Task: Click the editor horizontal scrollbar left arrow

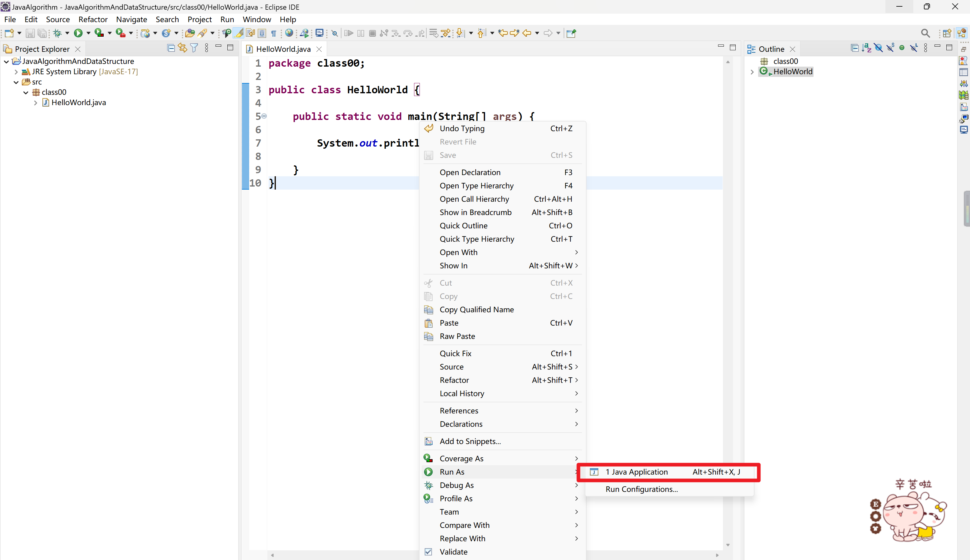Action: (x=273, y=555)
